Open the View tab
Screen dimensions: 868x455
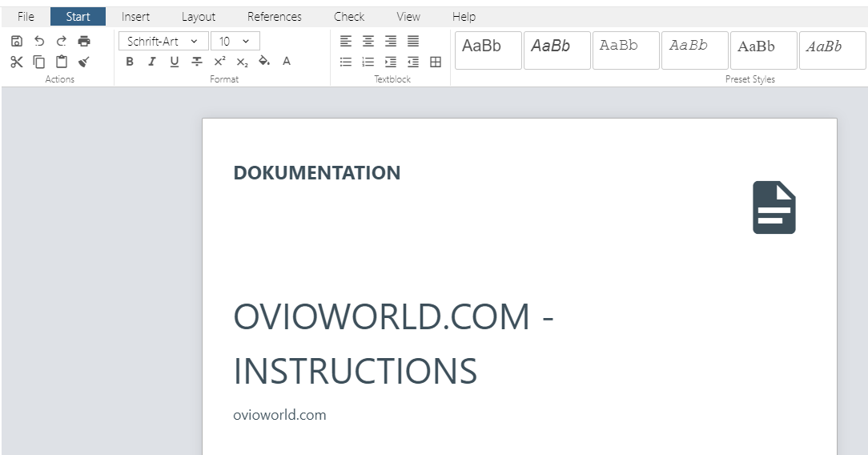coord(408,17)
